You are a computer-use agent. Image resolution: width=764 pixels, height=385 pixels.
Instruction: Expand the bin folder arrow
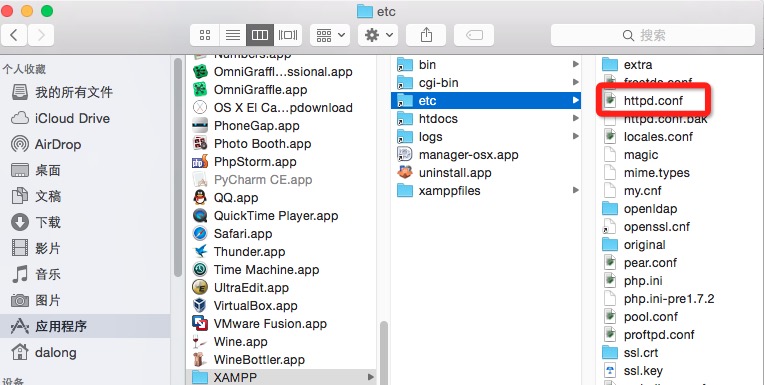575,64
